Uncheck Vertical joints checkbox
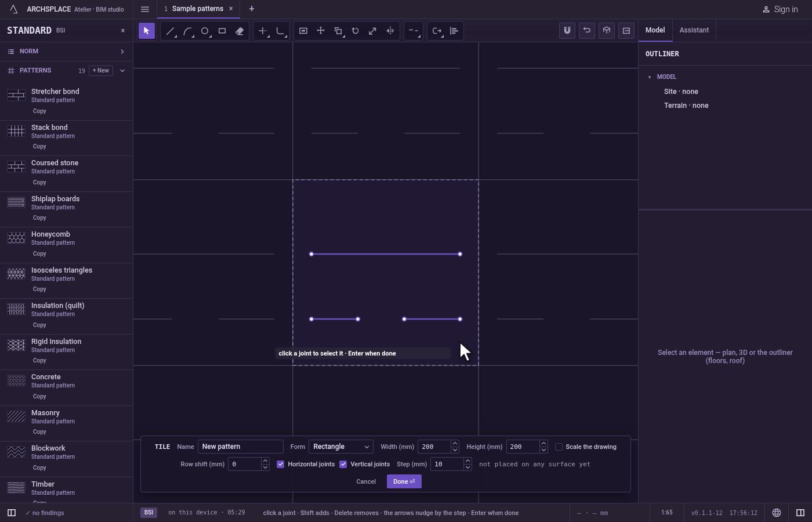This screenshot has width=812, height=522. [x=343, y=464]
